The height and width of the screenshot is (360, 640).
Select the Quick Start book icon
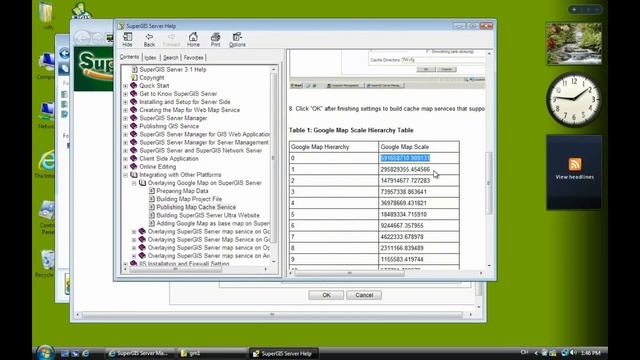coord(133,85)
